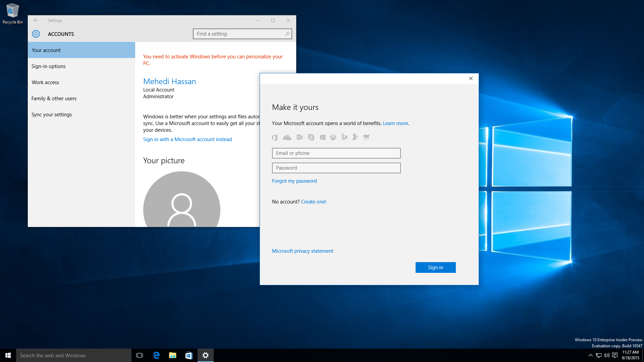Click the Outlook icon in the dialog
Viewport: 644px width, 362px height.
point(300,137)
